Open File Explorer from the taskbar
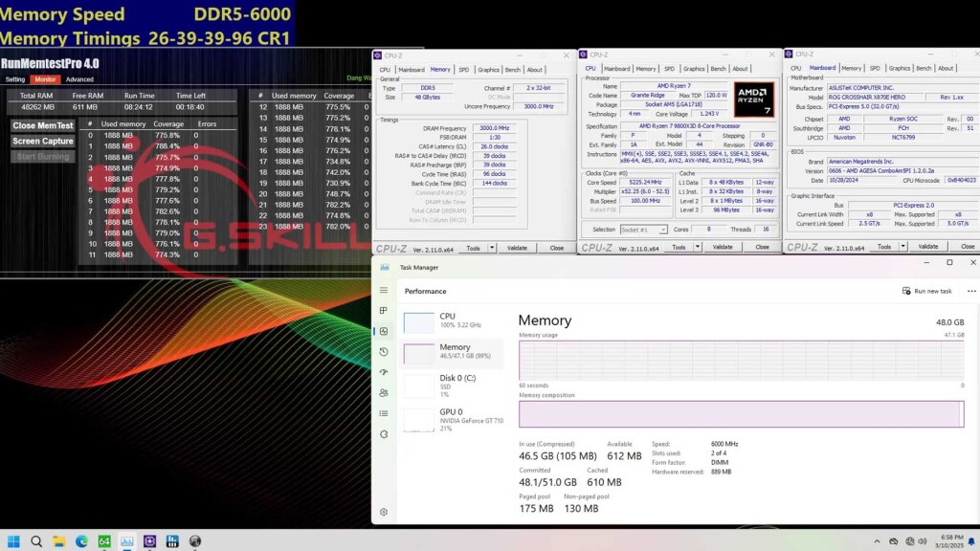The height and width of the screenshot is (551, 980). pyautogui.click(x=58, y=541)
